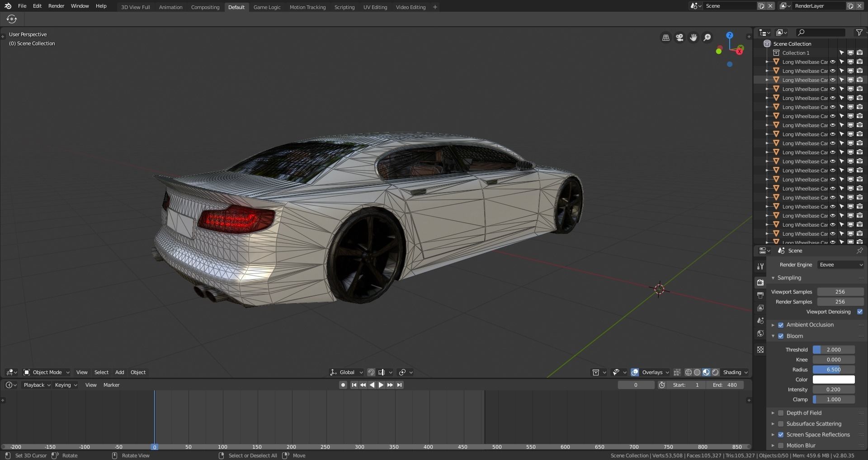Click the magnifier zoom view icon
The image size is (868, 460).
coord(708,38)
